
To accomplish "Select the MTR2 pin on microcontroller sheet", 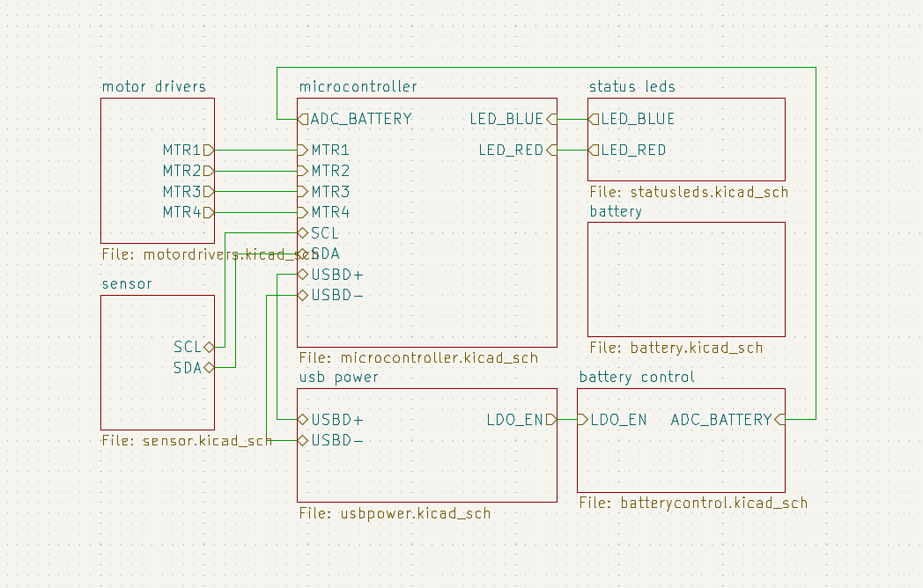I will 324,171.
